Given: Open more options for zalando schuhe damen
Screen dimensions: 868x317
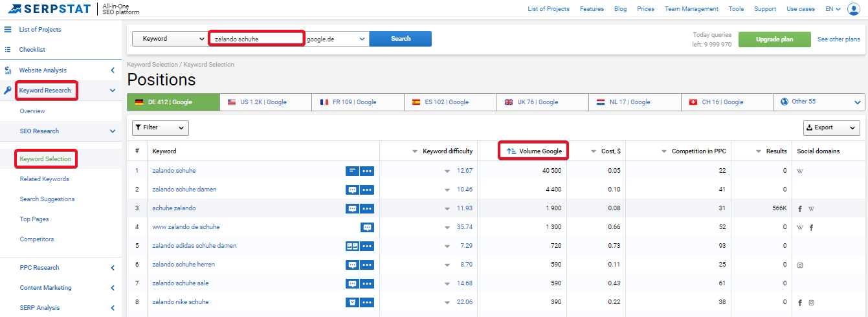Looking at the screenshot, I should [367, 190].
